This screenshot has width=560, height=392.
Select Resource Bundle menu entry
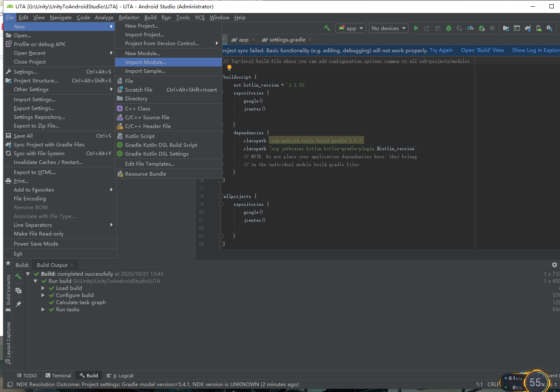pos(168,174)
